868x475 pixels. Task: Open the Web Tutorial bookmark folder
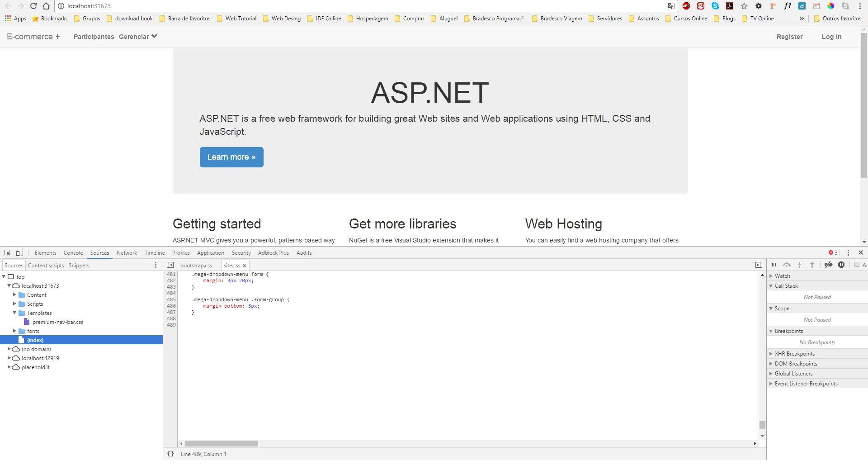pos(237,19)
